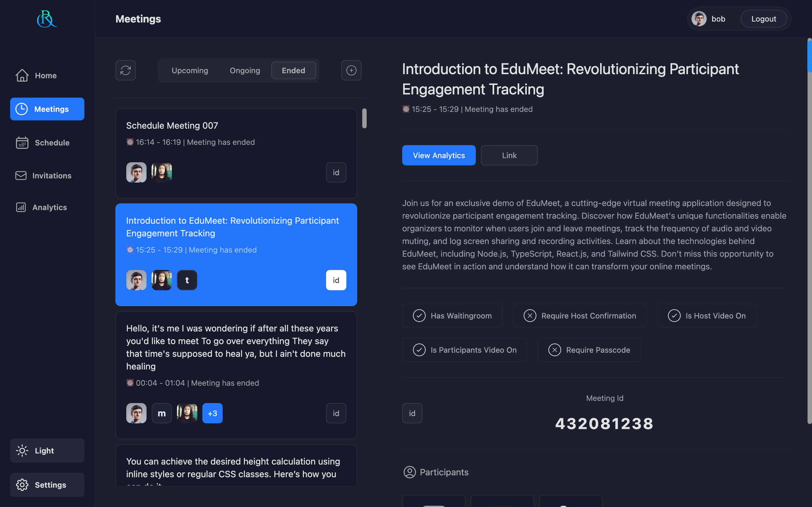Toggle the Require Passcode option
812x507 pixels.
click(589, 350)
